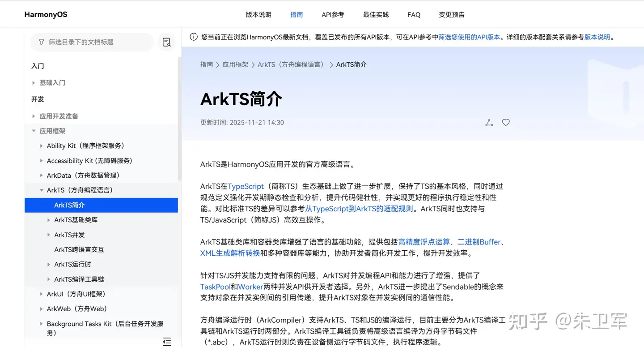Click the 开发 section label in sidebar

tap(38, 99)
